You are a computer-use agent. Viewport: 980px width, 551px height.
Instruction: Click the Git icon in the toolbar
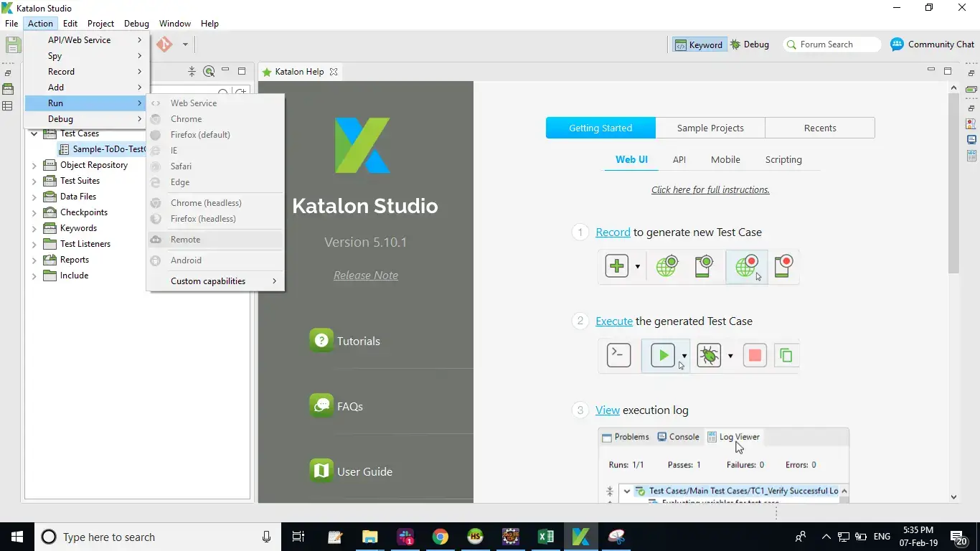click(x=165, y=44)
